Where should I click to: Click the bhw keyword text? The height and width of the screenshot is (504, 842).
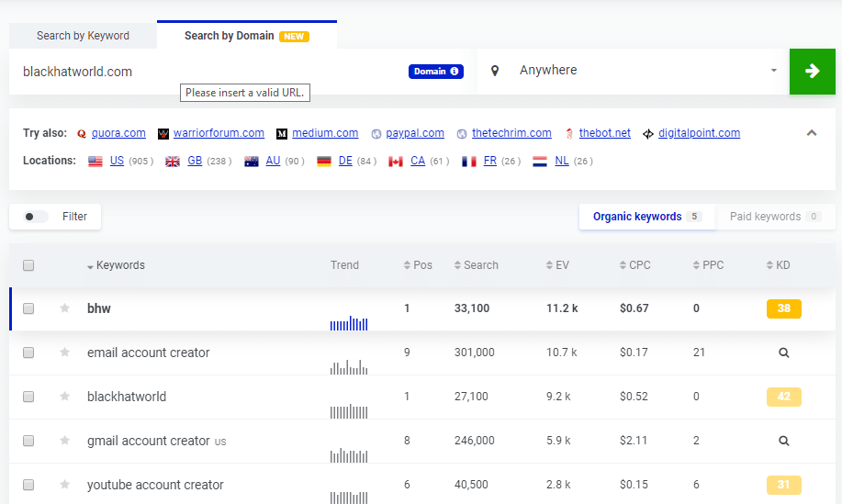(x=99, y=308)
